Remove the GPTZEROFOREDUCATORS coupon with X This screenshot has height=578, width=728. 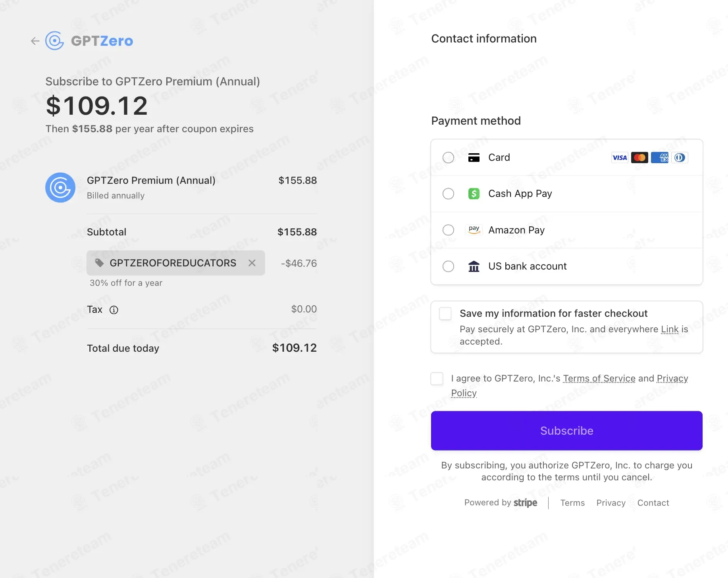coord(252,263)
